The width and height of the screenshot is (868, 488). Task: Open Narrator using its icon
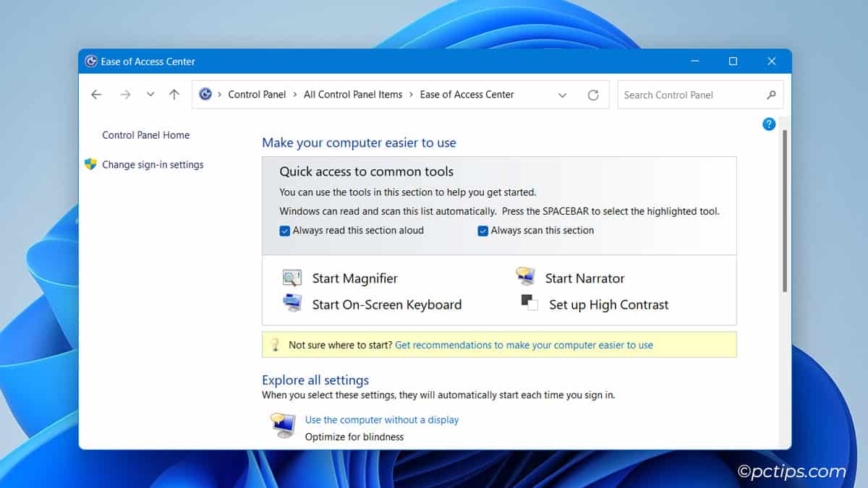click(526, 277)
